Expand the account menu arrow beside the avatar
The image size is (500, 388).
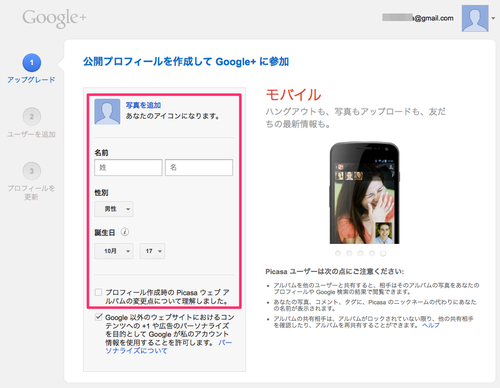click(x=493, y=18)
